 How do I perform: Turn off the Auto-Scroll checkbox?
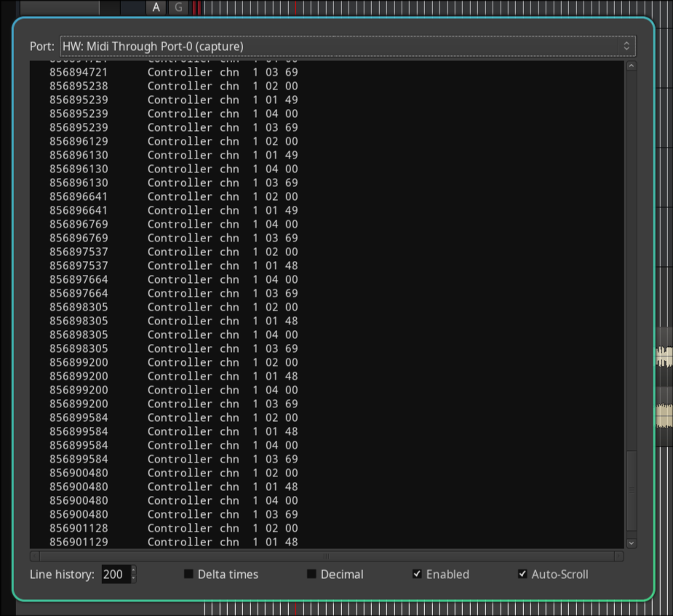coord(522,574)
